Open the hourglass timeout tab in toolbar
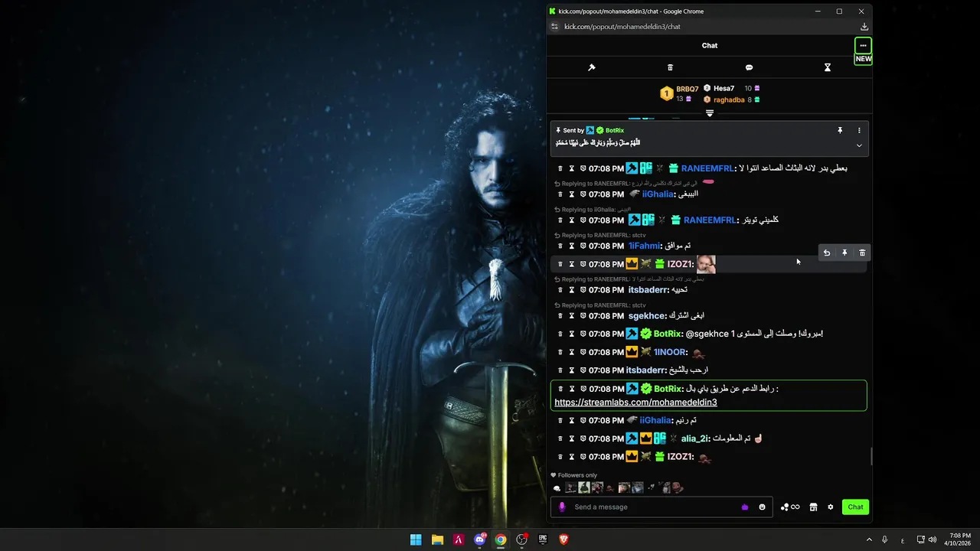980x551 pixels. [828, 67]
